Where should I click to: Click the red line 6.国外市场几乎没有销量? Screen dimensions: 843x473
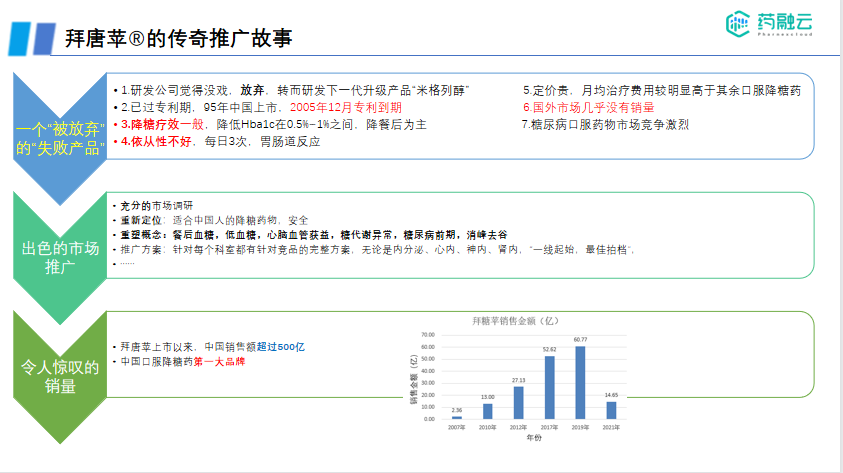point(588,108)
